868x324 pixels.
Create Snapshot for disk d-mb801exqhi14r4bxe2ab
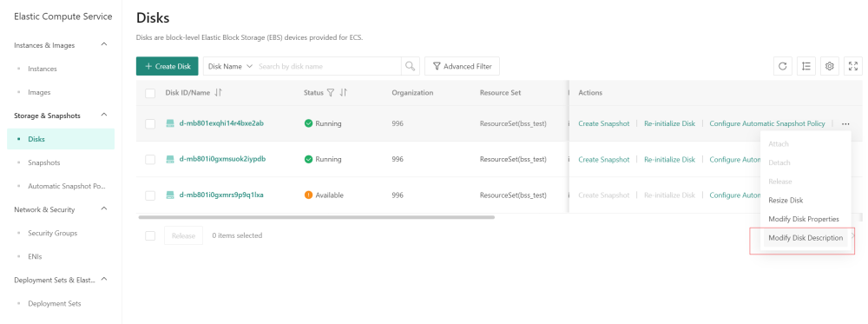coord(604,123)
